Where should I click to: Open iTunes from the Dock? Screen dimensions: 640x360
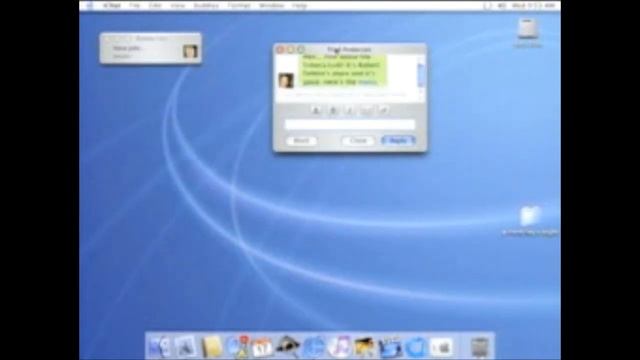point(339,347)
